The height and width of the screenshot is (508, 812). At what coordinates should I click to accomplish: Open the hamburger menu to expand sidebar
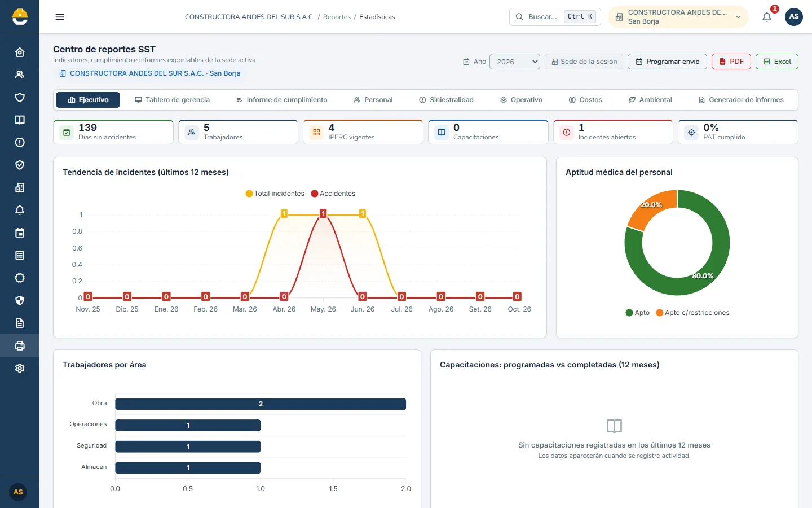click(x=60, y=17)
